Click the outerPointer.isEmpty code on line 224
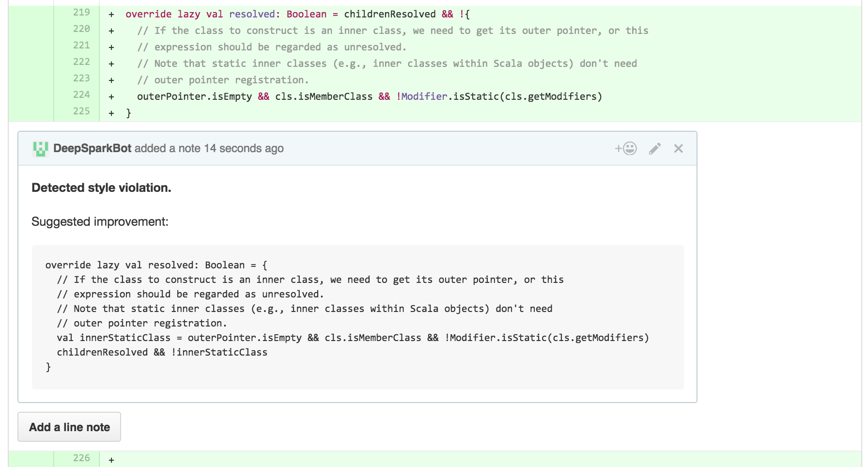 pyautogui.click(x=194, y=96)
